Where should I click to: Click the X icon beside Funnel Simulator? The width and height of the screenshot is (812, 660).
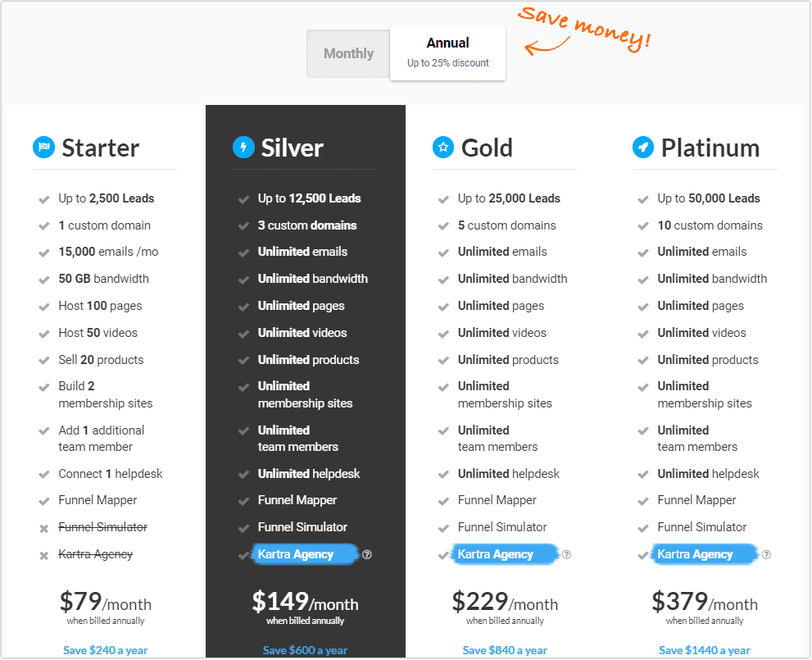point(44,529)
